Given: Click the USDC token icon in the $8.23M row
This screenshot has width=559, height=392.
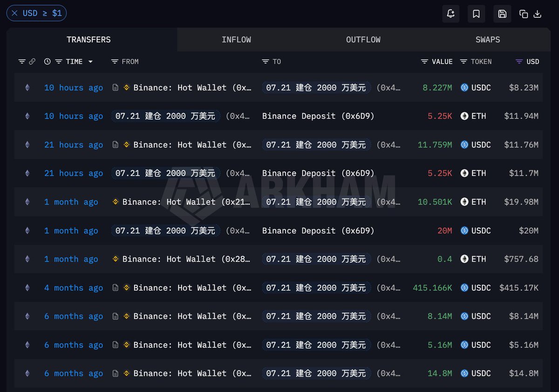Looking at the screenshot, I should click(x=464, y=88).
